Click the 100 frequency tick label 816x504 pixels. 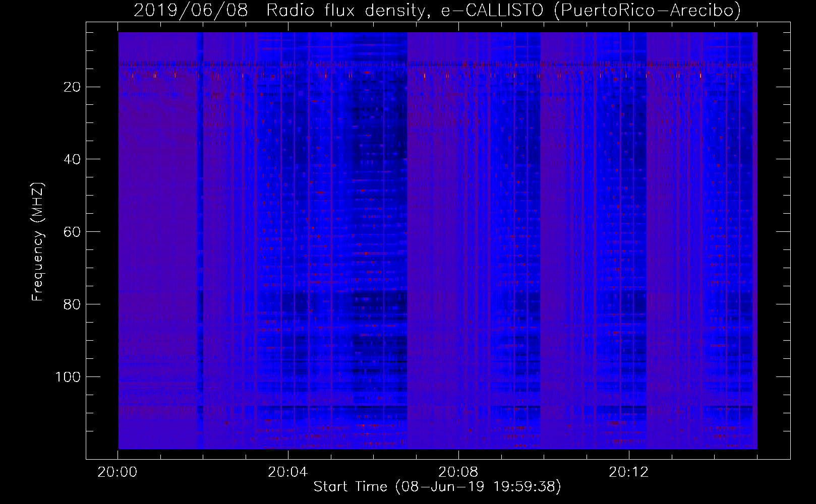(x=68, y=377)
